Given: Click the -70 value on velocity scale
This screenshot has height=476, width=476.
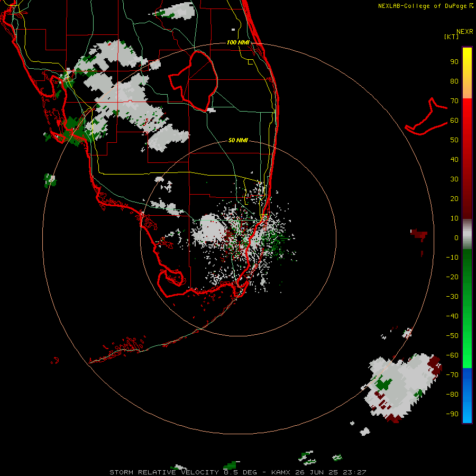Looking at the screenshot, I should coord(452,375).
